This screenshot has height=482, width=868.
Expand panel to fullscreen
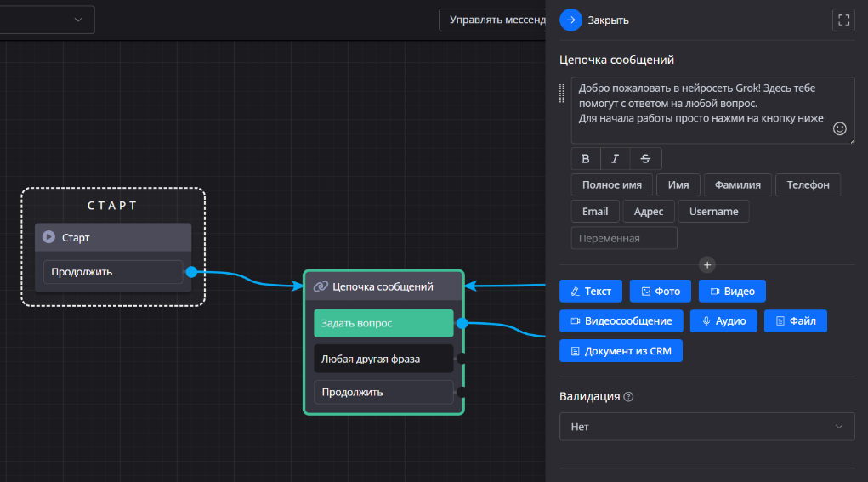[843, 20]
